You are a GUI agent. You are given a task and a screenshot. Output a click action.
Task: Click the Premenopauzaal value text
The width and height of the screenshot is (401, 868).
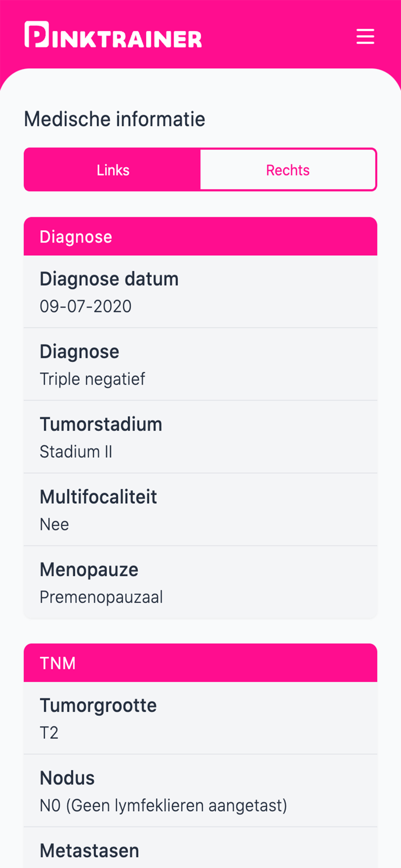coord(101,597)
